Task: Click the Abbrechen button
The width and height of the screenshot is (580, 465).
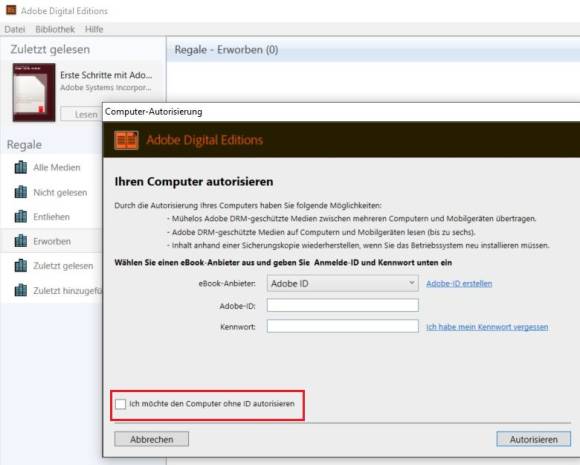Action: (x=151, y=439)
